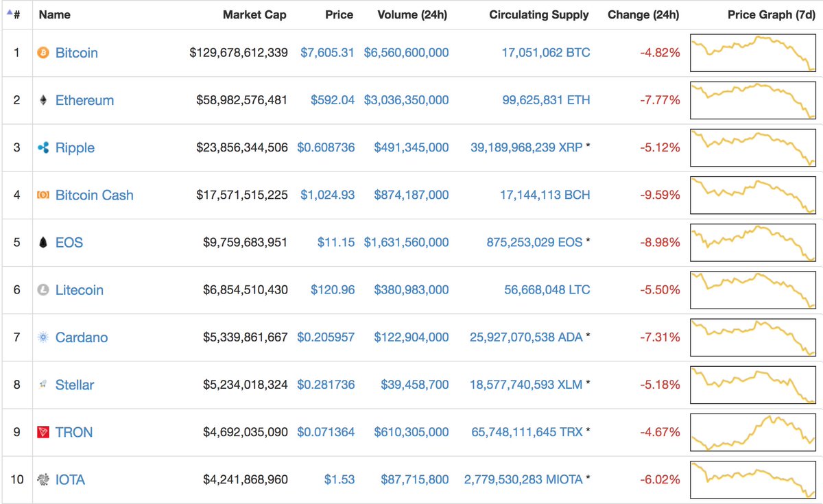Click the EOS logo icon
Screen dimensions: 823x504
(x=43, y=242)
